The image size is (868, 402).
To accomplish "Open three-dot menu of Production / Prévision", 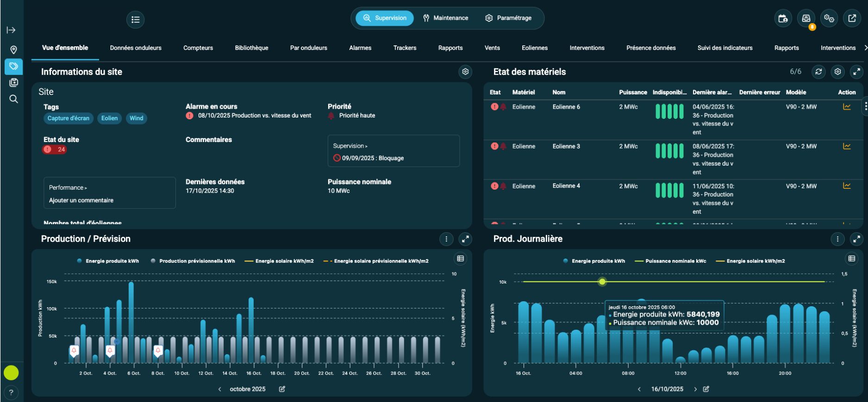I will point(446,239).
